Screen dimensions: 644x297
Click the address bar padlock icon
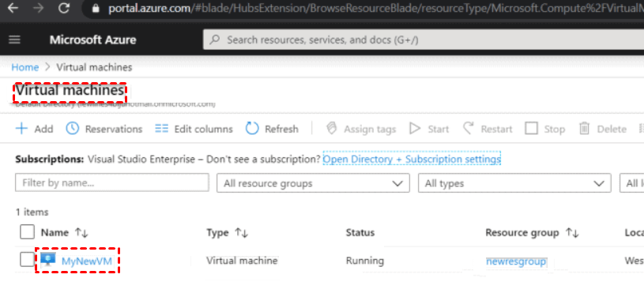point(96,8)
